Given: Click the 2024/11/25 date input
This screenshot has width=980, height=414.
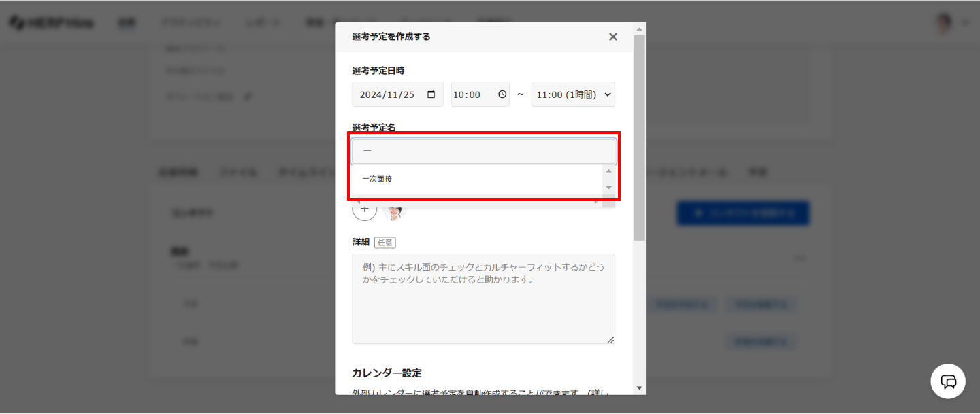Looking at the screenshot, I should click(397, 94).
